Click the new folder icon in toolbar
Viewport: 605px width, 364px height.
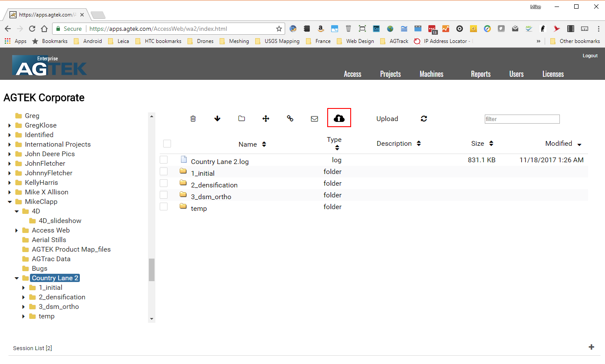click(x=242, y=118)
